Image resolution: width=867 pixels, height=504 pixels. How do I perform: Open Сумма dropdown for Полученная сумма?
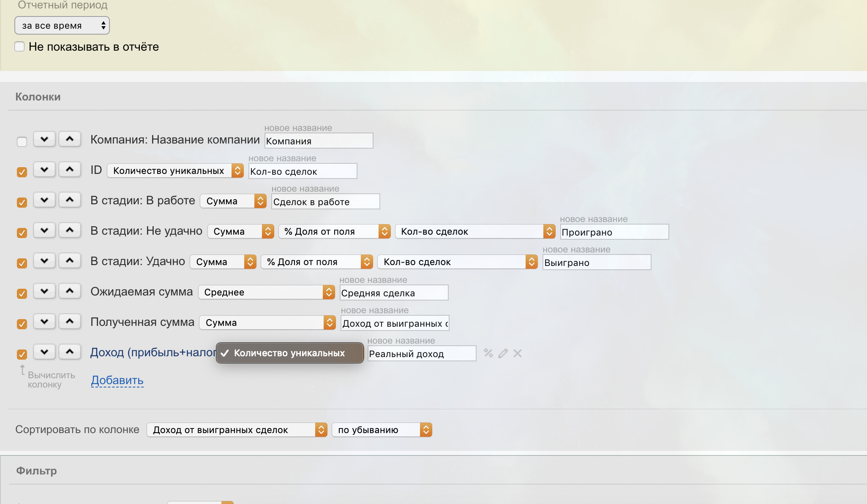(268, 322)
